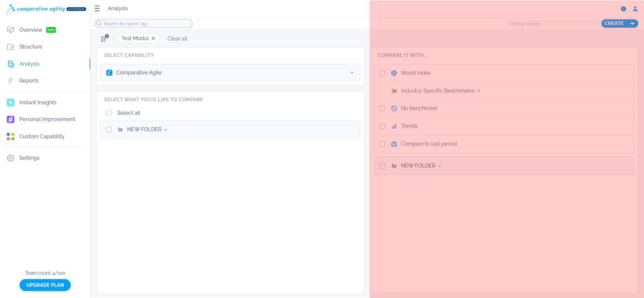Open Instant Insights
Viewport: 644px width, 298px height.
[38, 102]
